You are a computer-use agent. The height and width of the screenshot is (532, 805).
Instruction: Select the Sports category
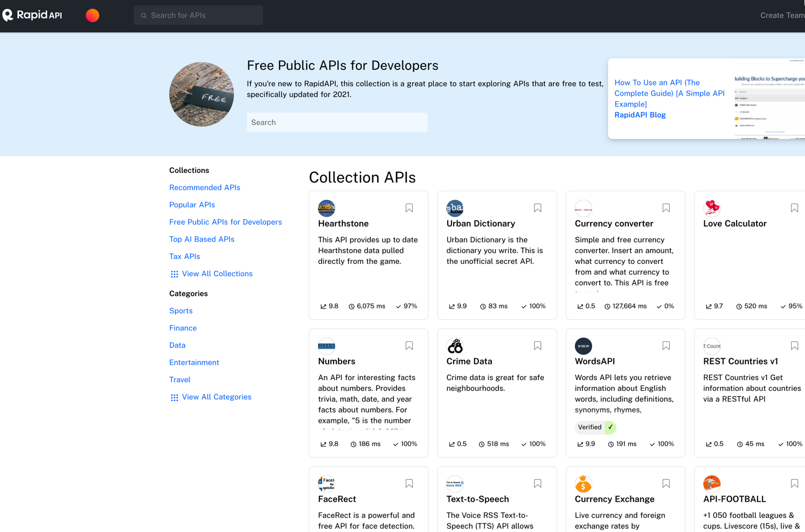click(x=181, y=311)
